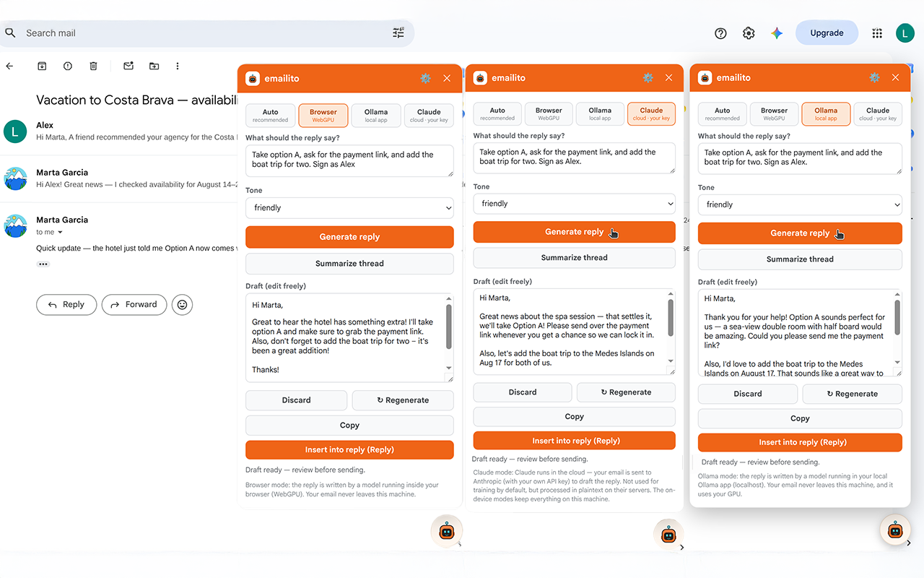The image size is (924, 578).
Task: Open the account avatar labeled L
Action: pyautogui.click(x=905, y=33)
